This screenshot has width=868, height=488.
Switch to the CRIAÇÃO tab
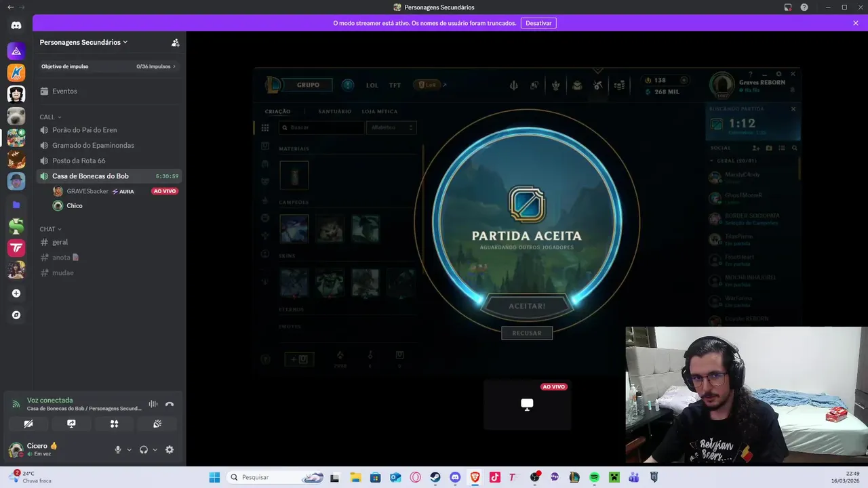[277, 111]
